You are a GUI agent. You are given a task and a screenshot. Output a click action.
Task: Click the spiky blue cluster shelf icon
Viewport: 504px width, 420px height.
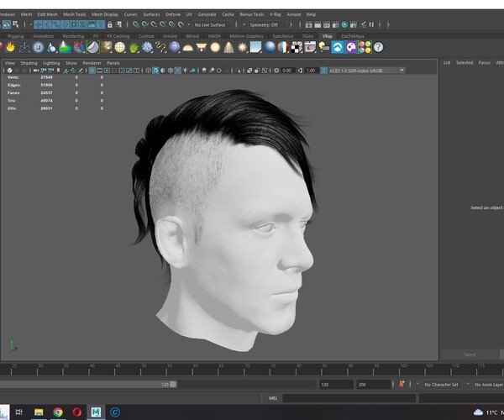tap(147, 48)
